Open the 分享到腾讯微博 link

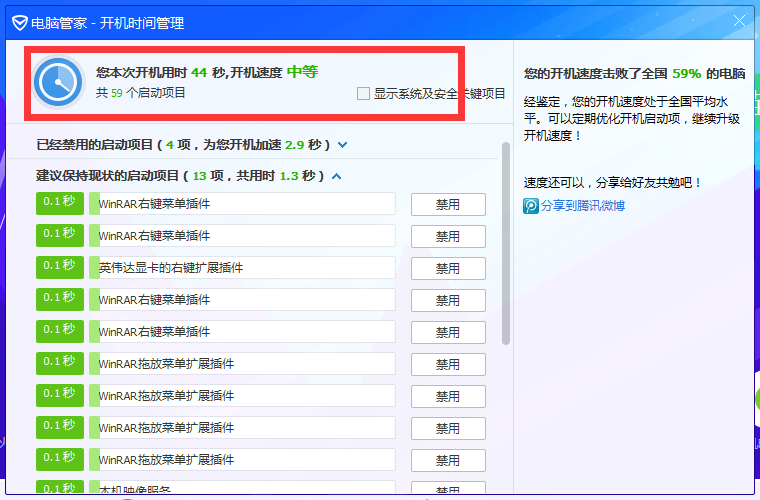583,206
